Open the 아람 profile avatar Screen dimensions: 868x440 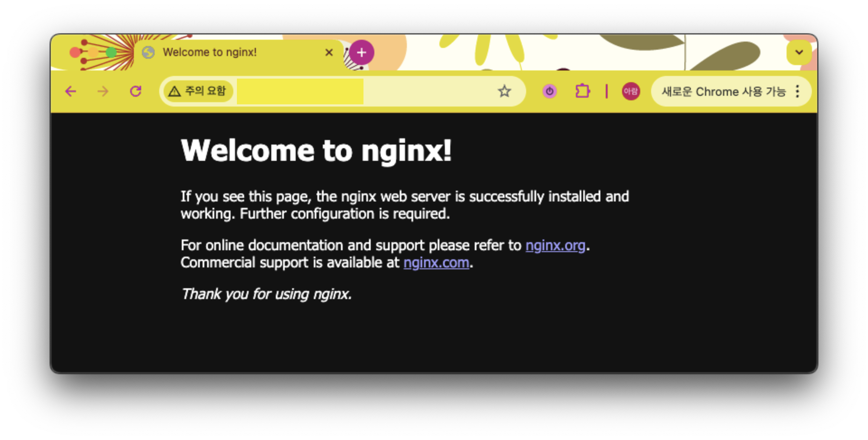pos(631,92)
